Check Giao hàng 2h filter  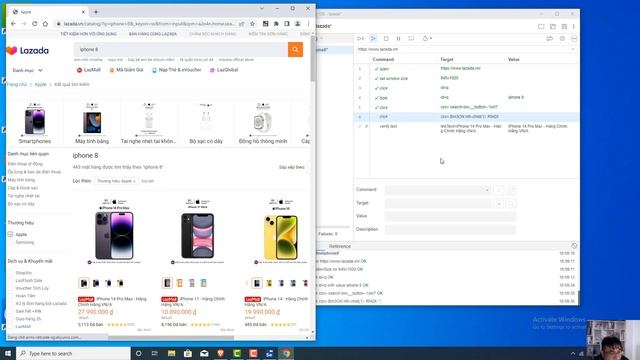click(11, 319)
